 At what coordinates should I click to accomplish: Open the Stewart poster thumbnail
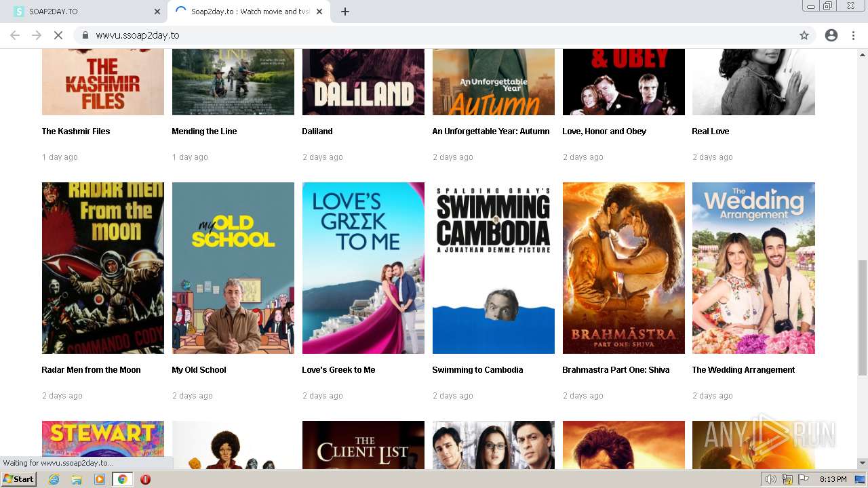click(103, 445)
